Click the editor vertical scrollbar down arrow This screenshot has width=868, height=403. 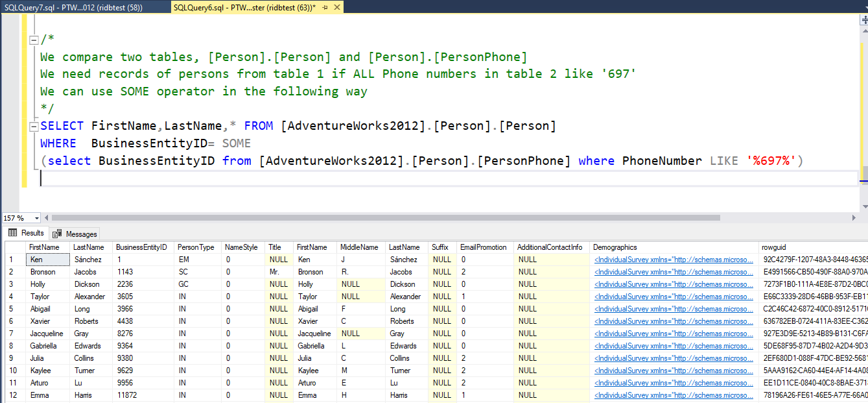click(x=864, y=205)
